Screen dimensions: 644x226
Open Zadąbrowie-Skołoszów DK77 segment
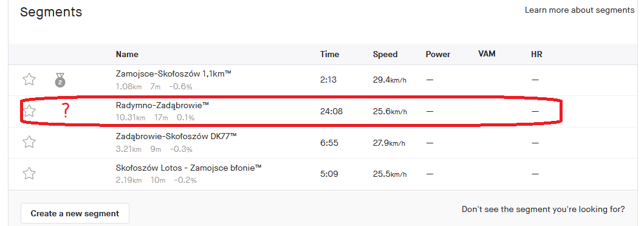click(x=177, y=137)
